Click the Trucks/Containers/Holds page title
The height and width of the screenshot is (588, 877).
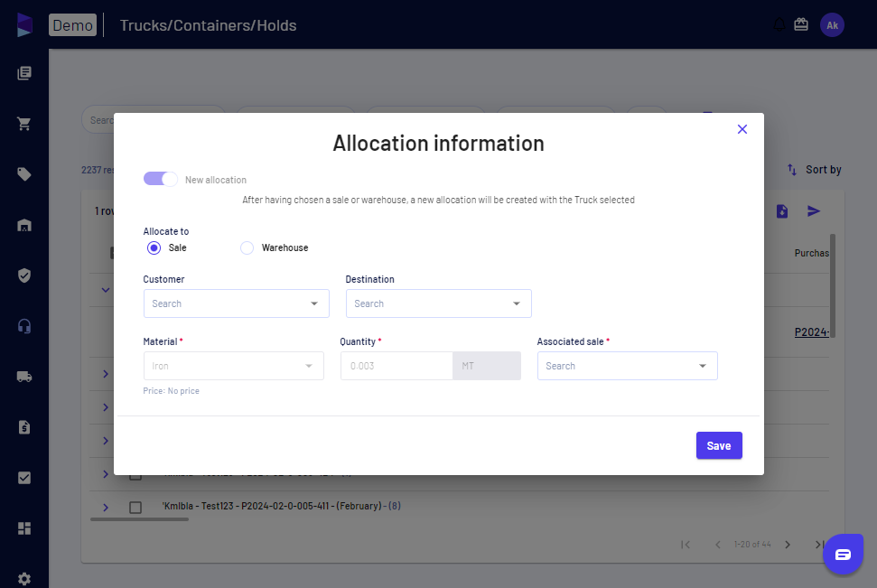click(x=208, y=25)
